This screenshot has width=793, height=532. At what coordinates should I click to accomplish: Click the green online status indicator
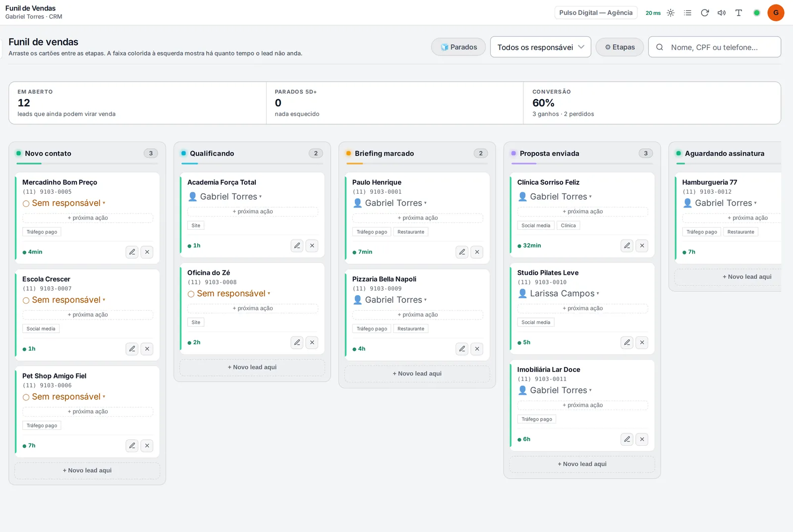click(x=756, y=13)
